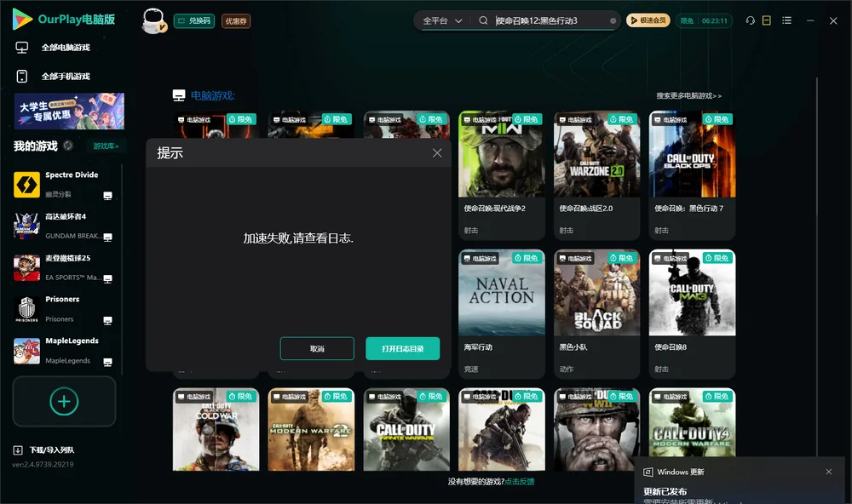This screenshot has width=852, height=504.
Task: Open the 极速会员 membership button
Action: tap(648, 20)
